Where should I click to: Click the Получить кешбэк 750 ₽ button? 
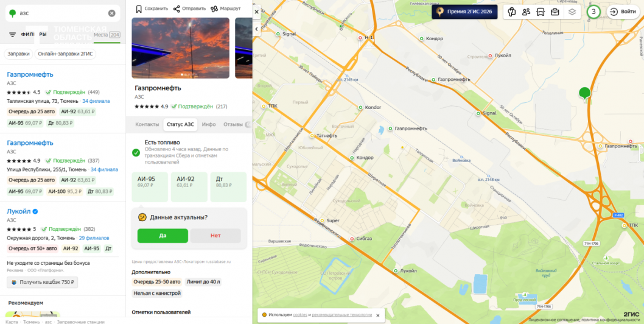coord(42,283)
